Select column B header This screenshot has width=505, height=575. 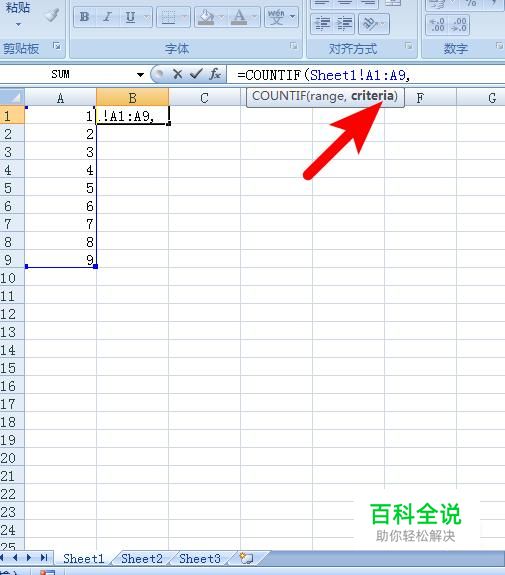(132, 98)
